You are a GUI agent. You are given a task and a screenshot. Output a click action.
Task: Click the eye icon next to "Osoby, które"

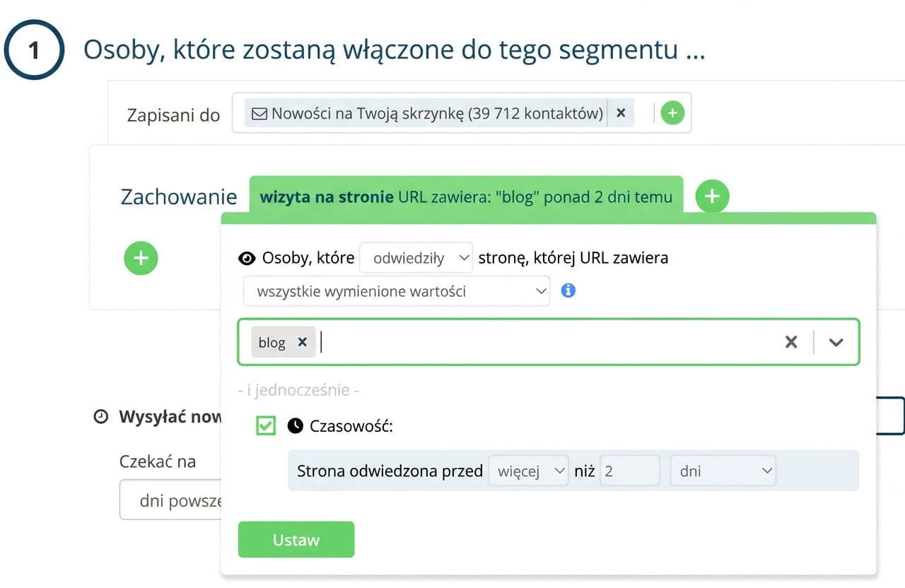(247, 258)
